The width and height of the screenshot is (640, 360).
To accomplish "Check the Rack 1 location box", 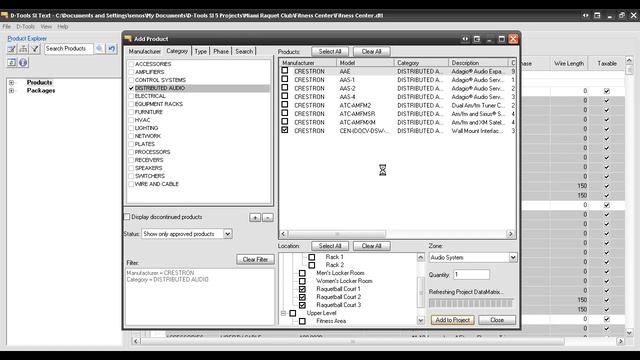I will 312,257.
